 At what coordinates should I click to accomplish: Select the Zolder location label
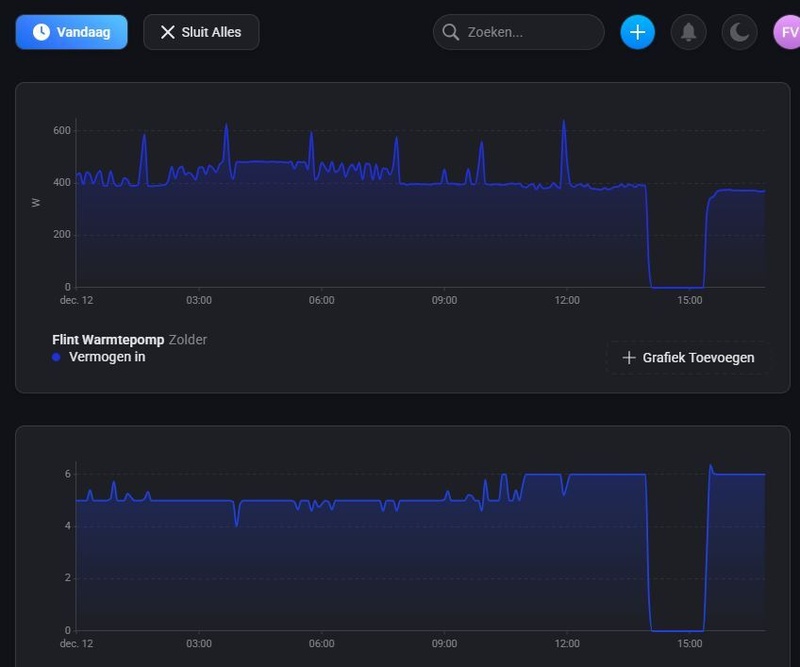(x=188, y=340)
